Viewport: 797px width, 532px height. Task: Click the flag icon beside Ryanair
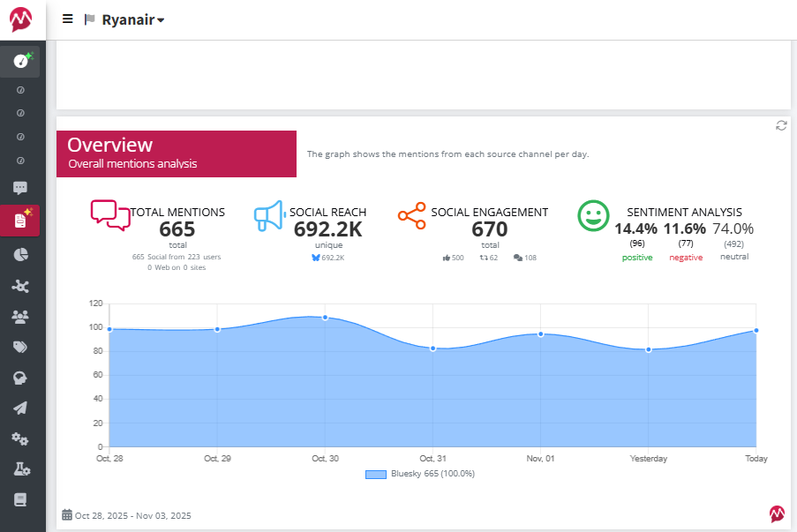[89, 19]
